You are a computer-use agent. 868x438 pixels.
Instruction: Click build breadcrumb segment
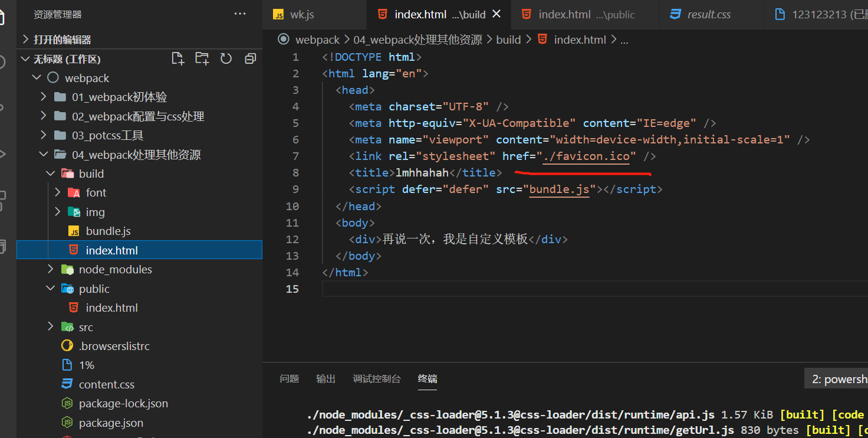pyautogui.click(x=508, y=40)
